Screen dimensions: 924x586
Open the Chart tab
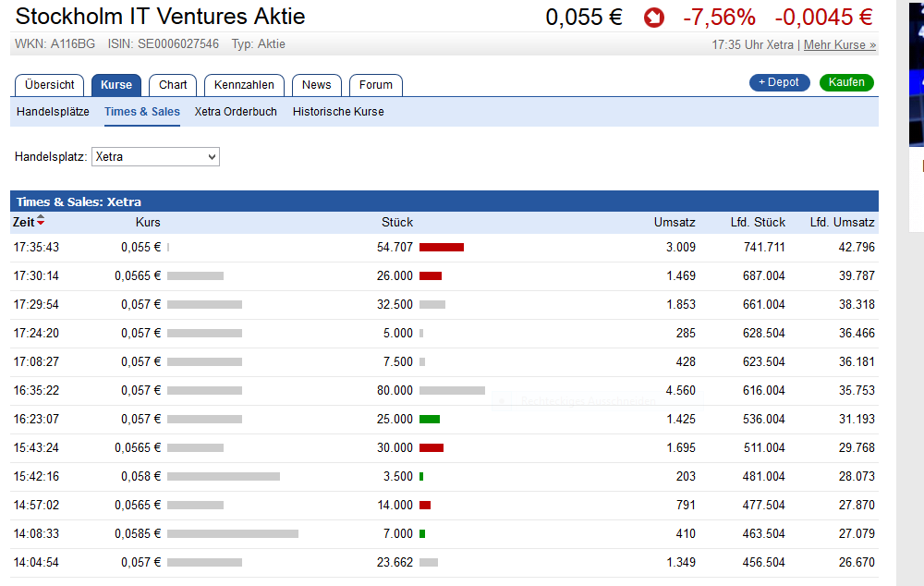pyautogui.click(x=173, y=85)
